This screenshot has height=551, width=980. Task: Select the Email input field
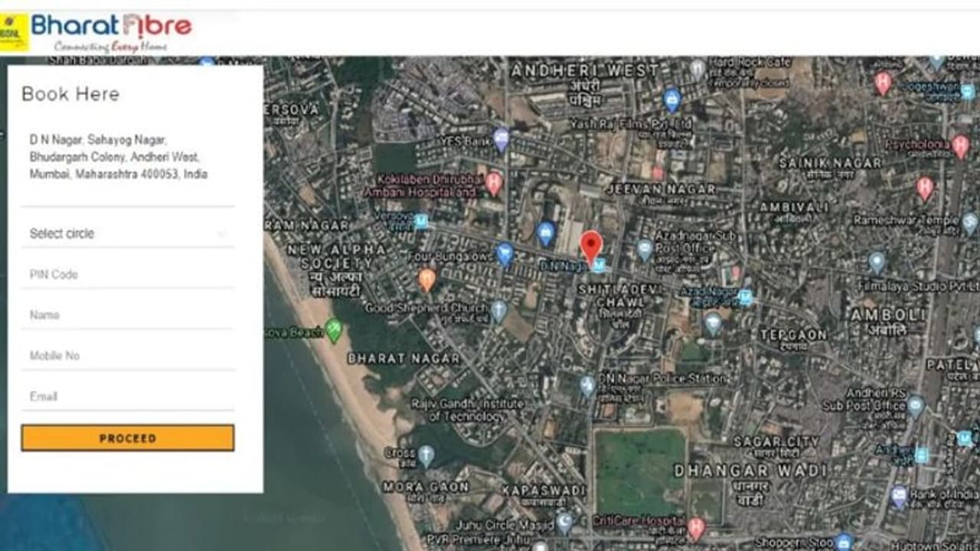click(128, 396)
